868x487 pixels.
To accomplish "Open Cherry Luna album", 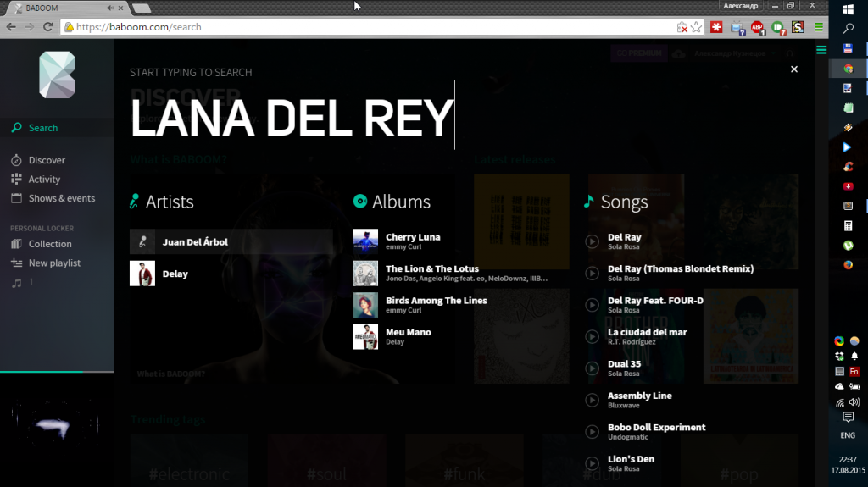I will [413, 237].
